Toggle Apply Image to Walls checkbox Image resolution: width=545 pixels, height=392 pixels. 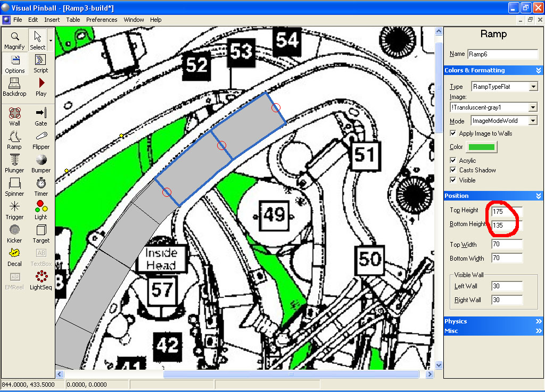(x=453, y=134)
